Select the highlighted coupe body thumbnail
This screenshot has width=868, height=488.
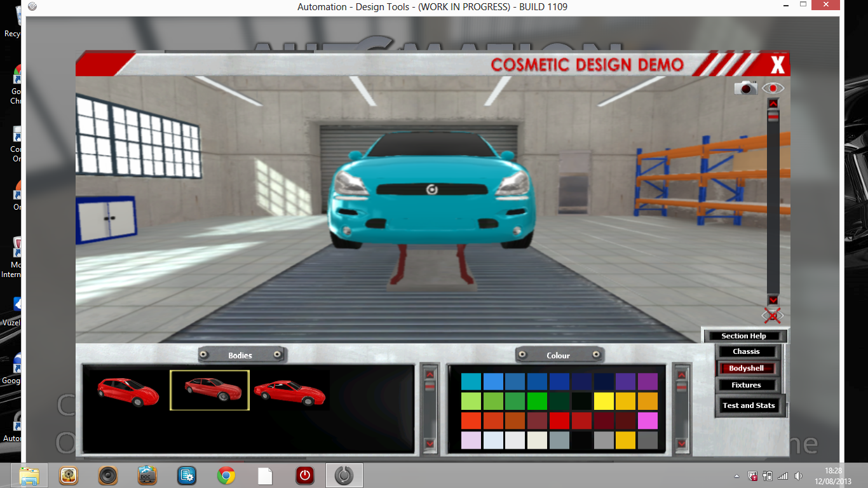click(210, 390)
